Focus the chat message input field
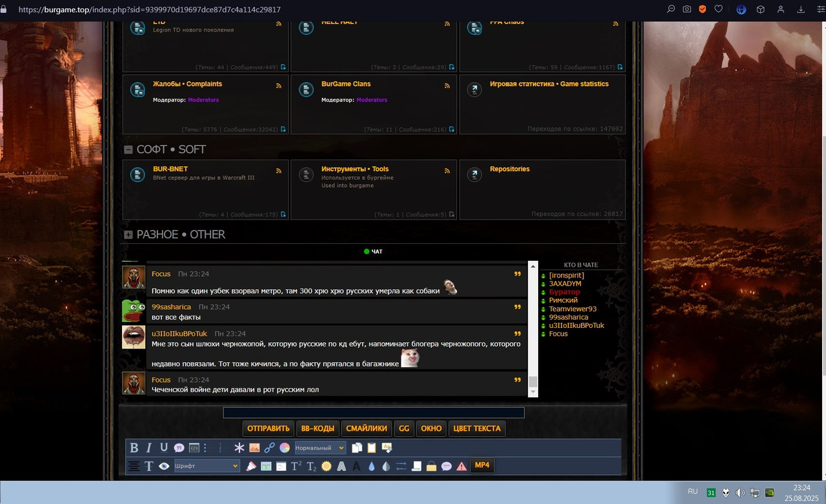The image size is (826, 504). click(374, 412)
